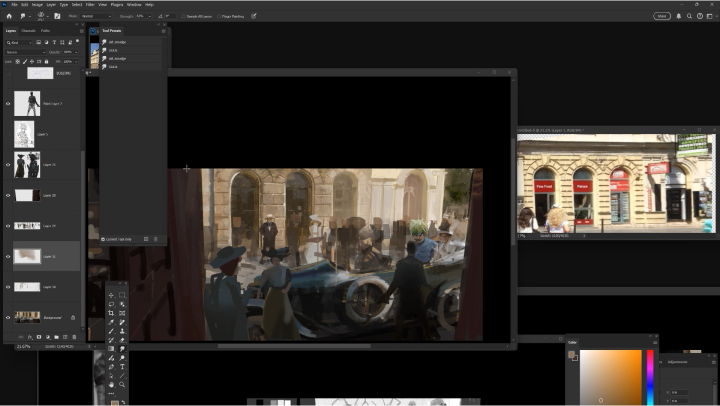Select the Pen tool
The width and height of the screenshot is (720, 406).
(x=111, y=367)
